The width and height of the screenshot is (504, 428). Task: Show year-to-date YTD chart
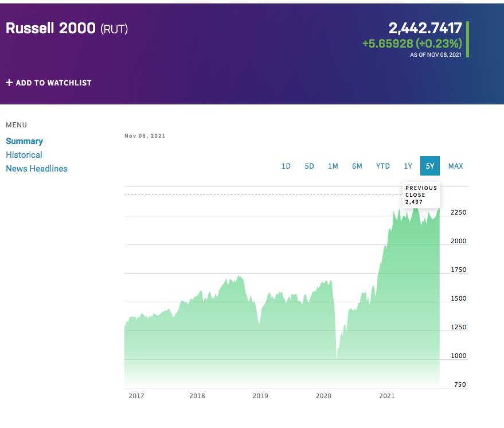coord(383,166)
